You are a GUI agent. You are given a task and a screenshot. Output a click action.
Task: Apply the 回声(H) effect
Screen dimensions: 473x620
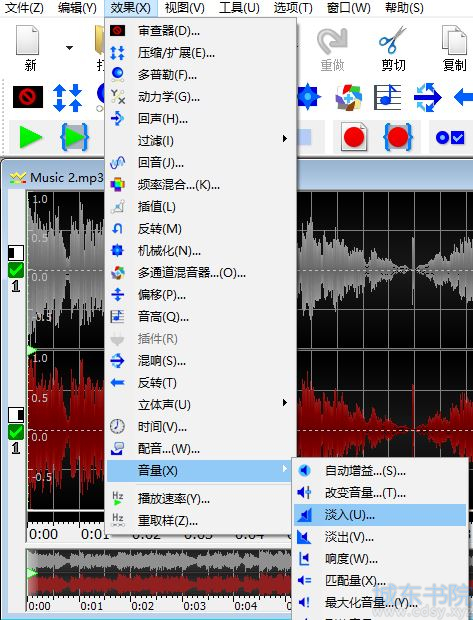click(x=201, y=119)
